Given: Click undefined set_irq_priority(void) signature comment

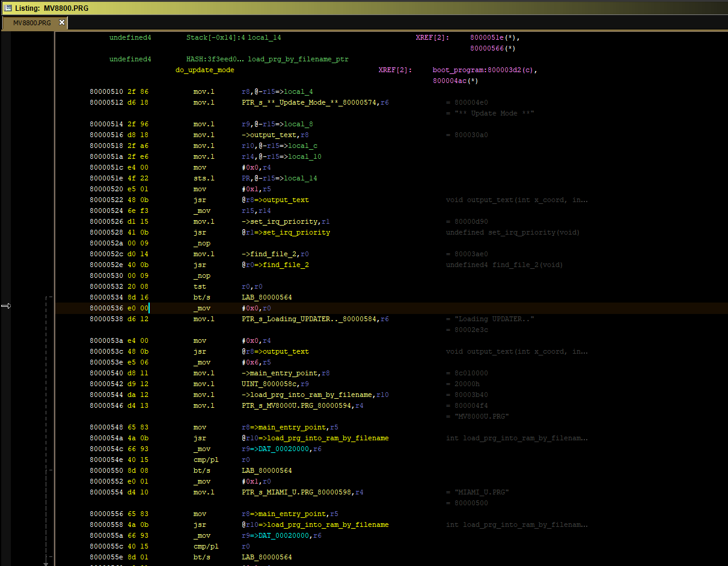Looking at the screenshot, I should coord(513,232).
